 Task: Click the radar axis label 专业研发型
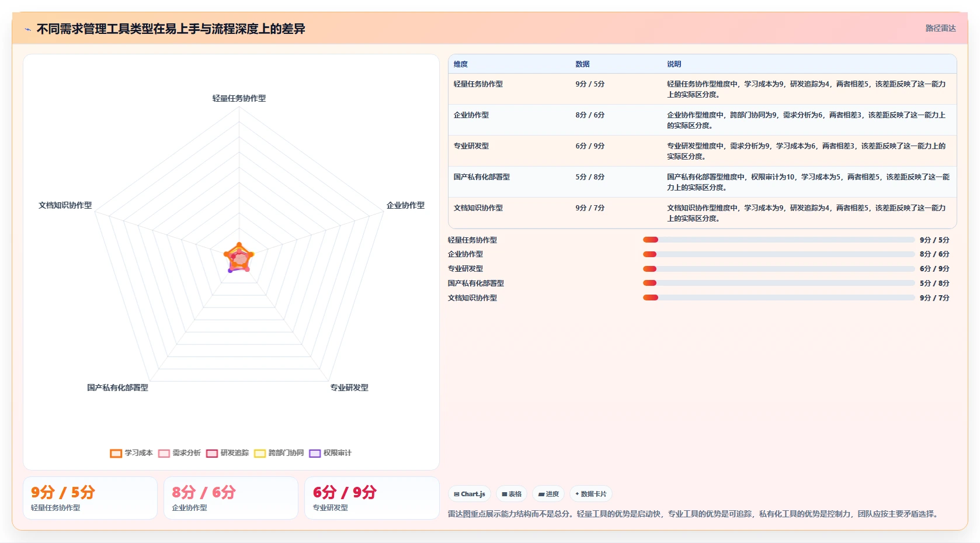[349, 388]
